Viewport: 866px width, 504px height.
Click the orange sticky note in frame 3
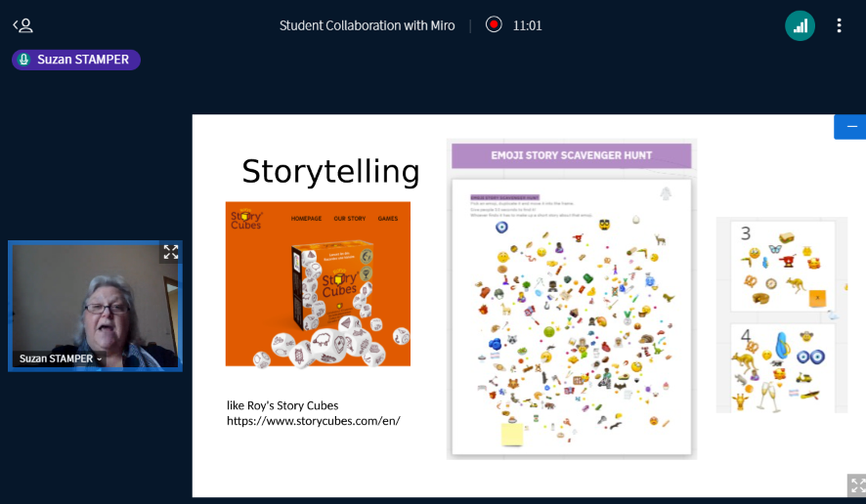(x=817, y=298)
